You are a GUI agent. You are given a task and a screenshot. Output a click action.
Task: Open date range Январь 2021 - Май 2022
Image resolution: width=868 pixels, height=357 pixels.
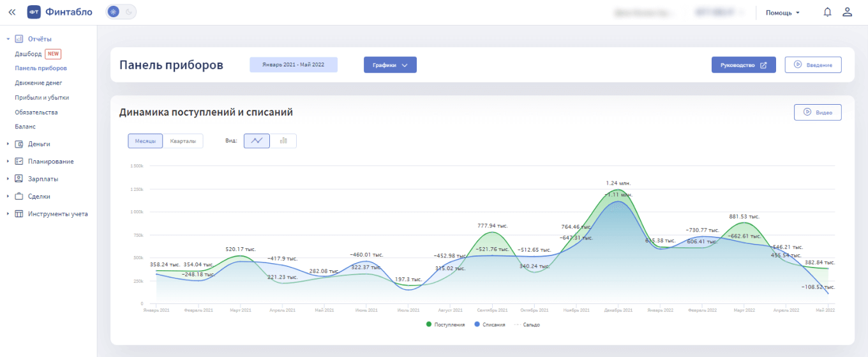tap(293, 65)
